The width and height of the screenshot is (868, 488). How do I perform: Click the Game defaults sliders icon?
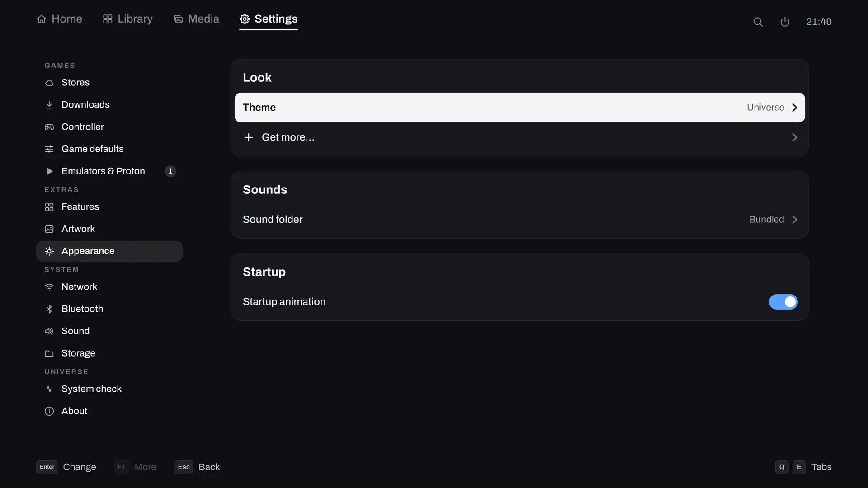pyautogui.click(x=49, y=149)
